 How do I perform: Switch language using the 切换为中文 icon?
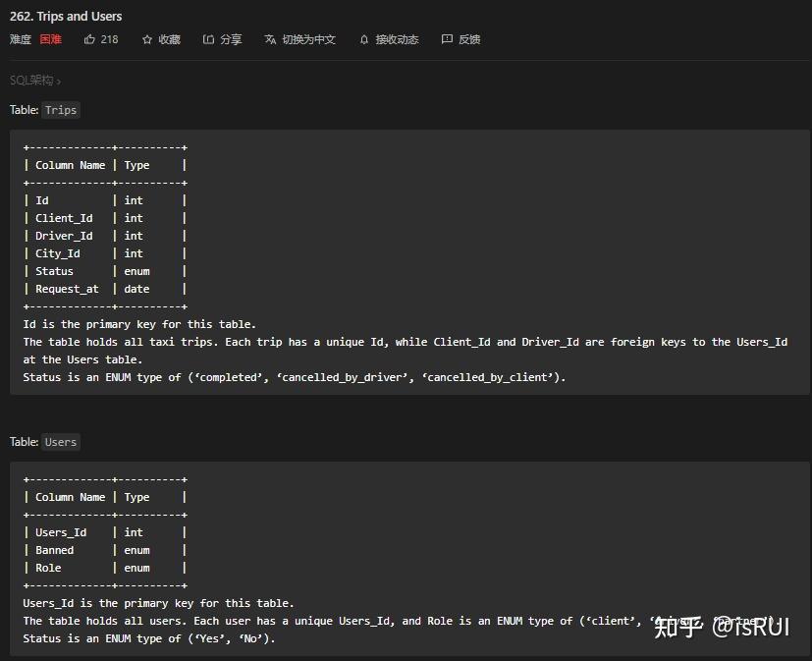[x=270, y=39]
